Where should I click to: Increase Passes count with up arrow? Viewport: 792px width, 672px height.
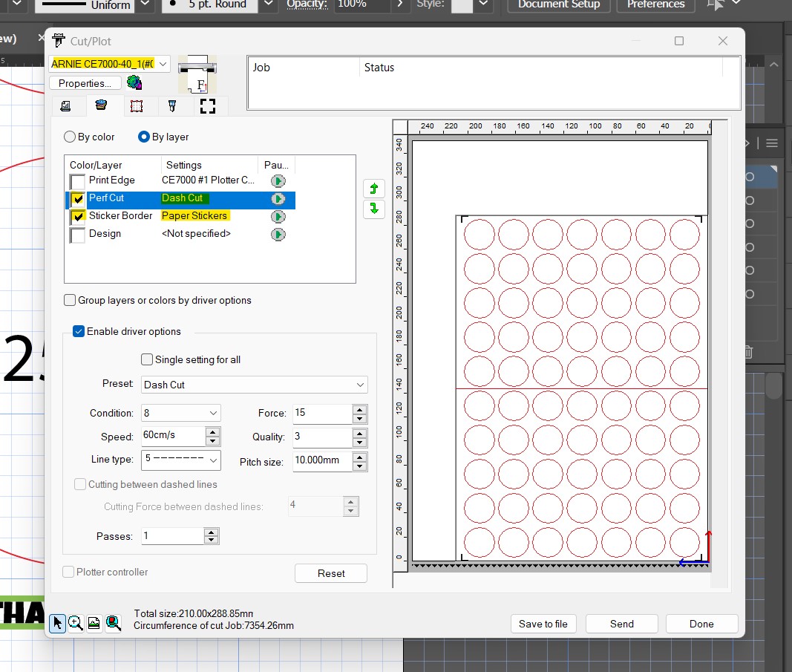[211, 532]
